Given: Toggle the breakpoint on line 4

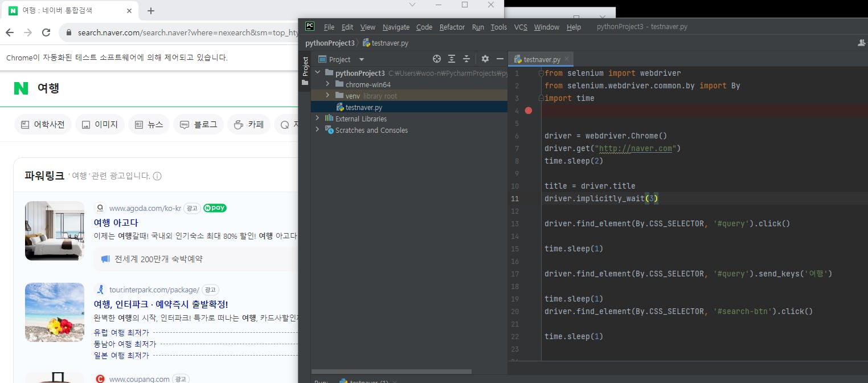Looking at the screenshot, I should (x=528, y=111).
